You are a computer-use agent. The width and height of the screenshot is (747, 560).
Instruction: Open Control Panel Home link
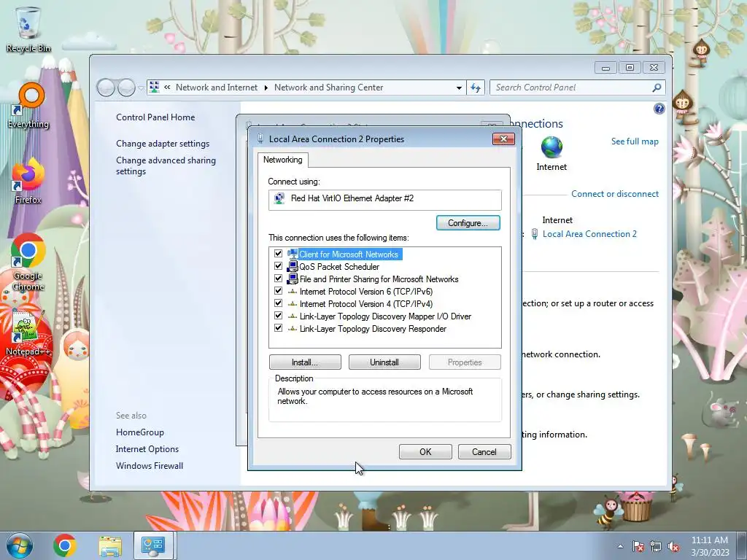(155, 117)
